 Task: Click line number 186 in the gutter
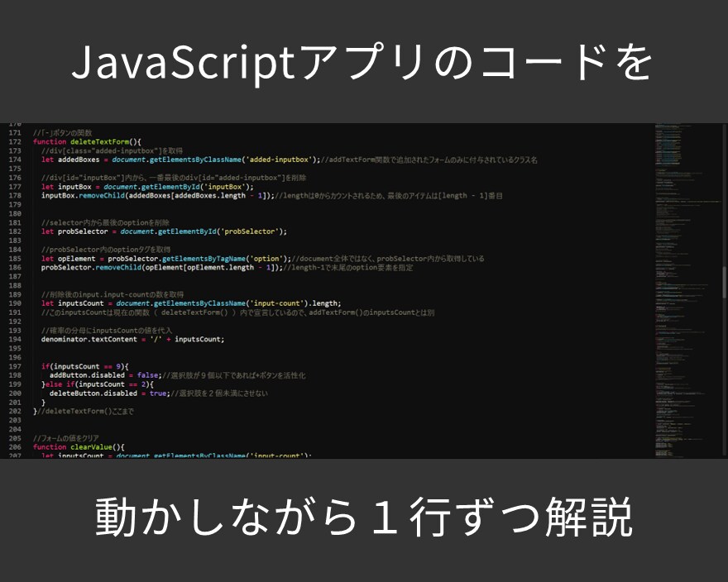tap(15, 268)
